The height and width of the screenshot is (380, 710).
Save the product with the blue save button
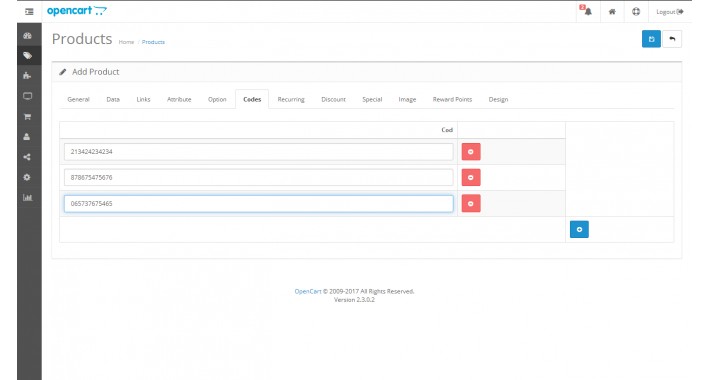point(651,39)
